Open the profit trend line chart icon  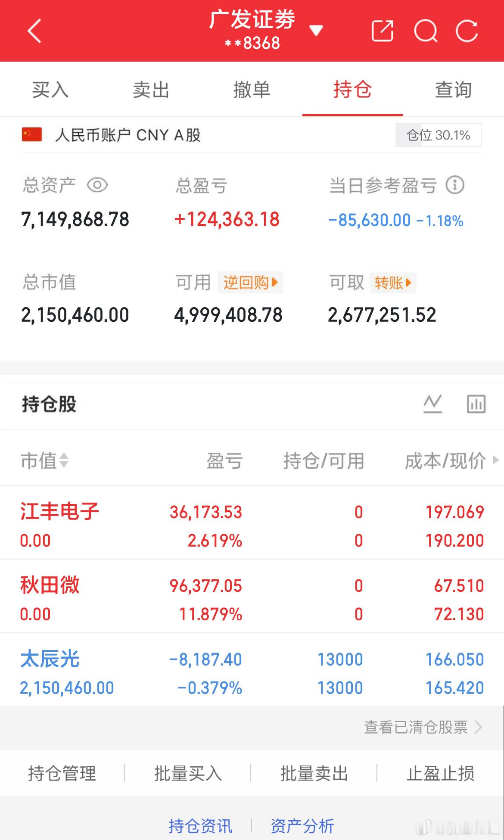(433, 404)
